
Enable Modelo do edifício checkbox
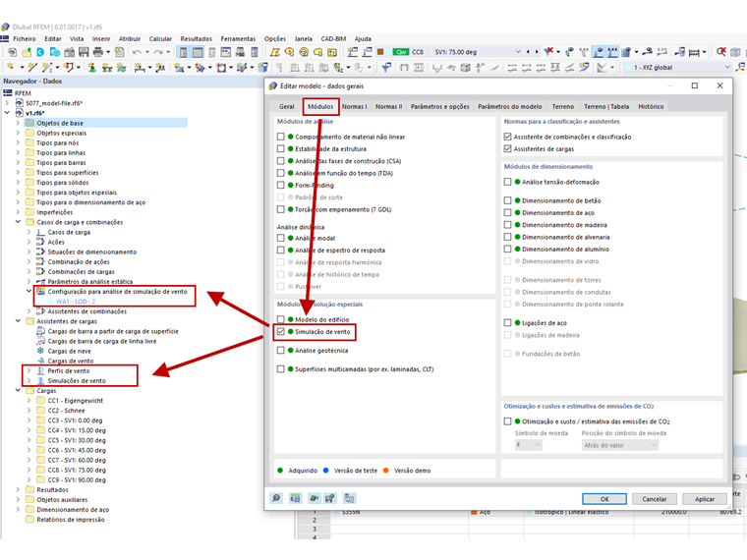(280, 319)
